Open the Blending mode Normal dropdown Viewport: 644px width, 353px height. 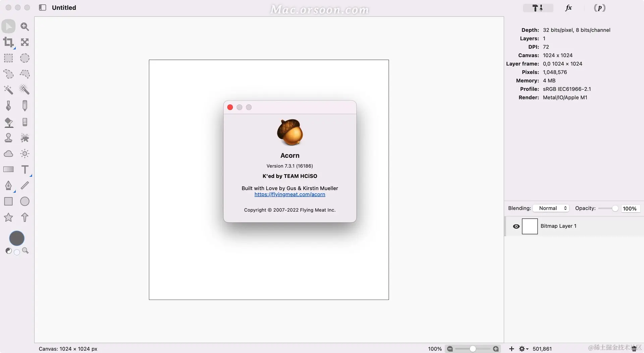tap(551, 208)
